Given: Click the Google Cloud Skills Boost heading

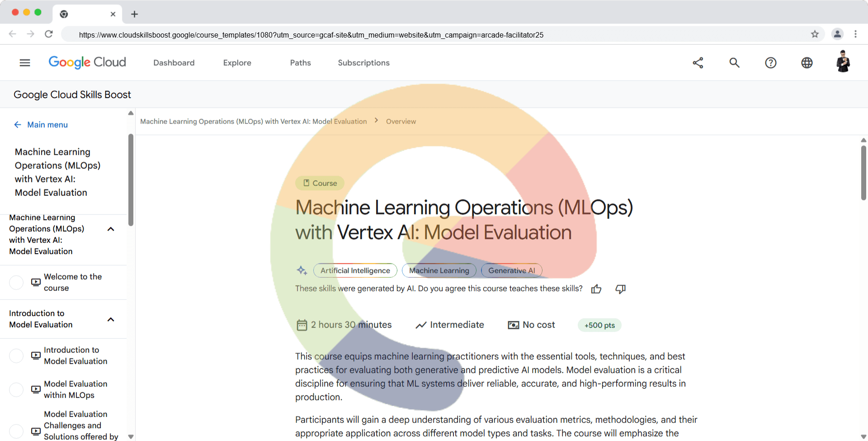Looking at the screenshot, I should [x=72, y=95].
